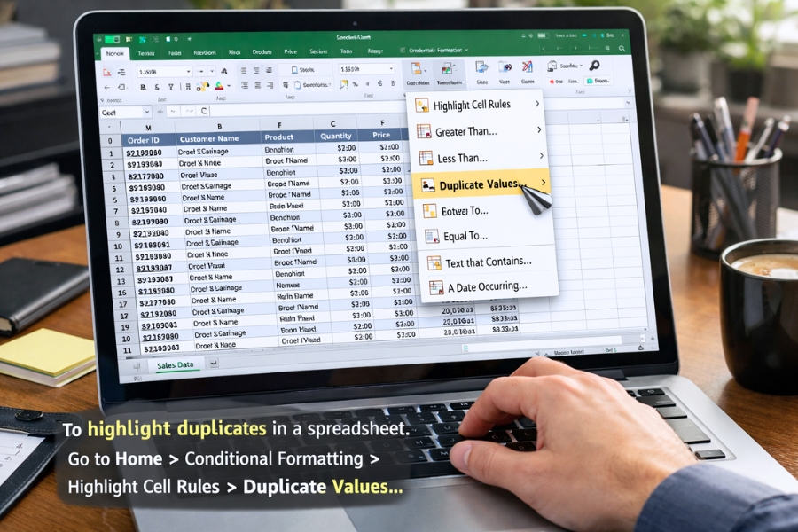798x532 pixels.
Task: Apply bold formatting from the ribbon
Action: (x=142, y=86)
